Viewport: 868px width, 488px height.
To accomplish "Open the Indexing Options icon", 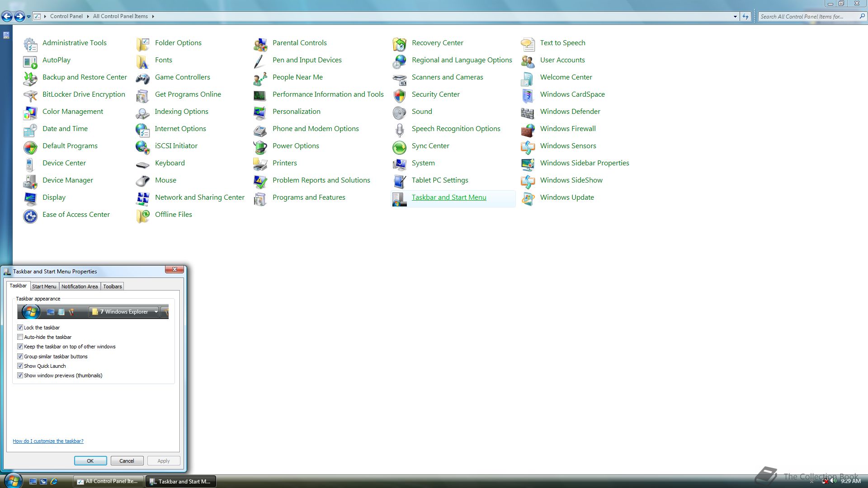I will (x=143, y=113).
